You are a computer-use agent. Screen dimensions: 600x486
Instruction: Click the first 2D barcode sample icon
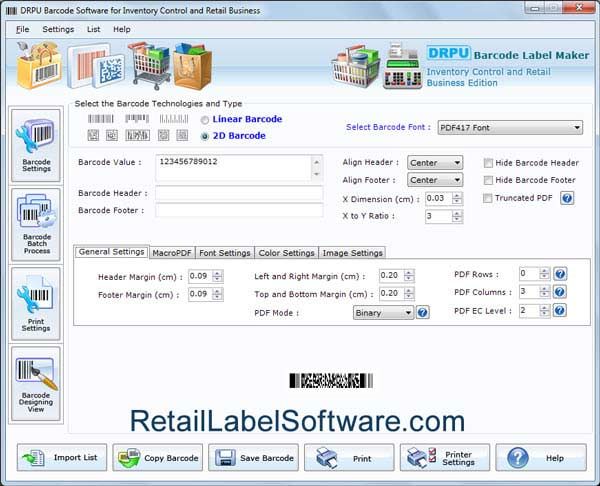(x=93, y=135)
